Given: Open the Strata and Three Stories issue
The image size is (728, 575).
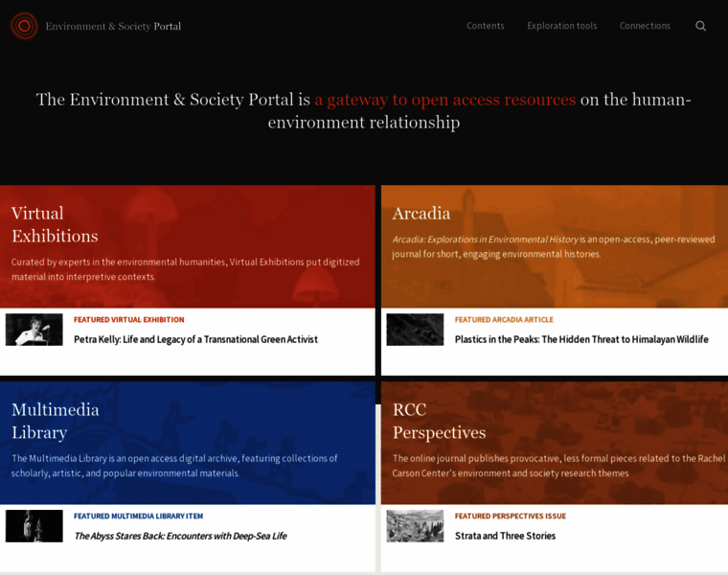Looking at the screenshot, I should pyautogui.click(x=505, y=536).
